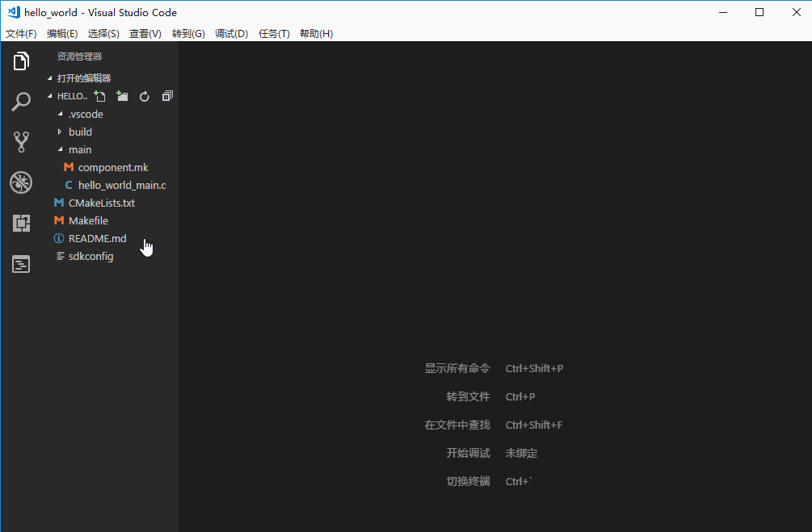Open Makefile in the explorer

click(x=89, y=220)
